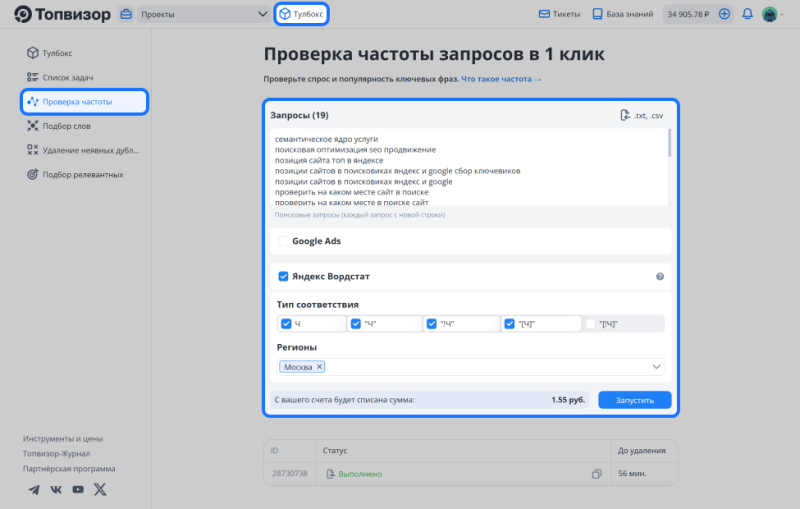
Task: Click the Выполнено status link
Action: coord(360,474)
